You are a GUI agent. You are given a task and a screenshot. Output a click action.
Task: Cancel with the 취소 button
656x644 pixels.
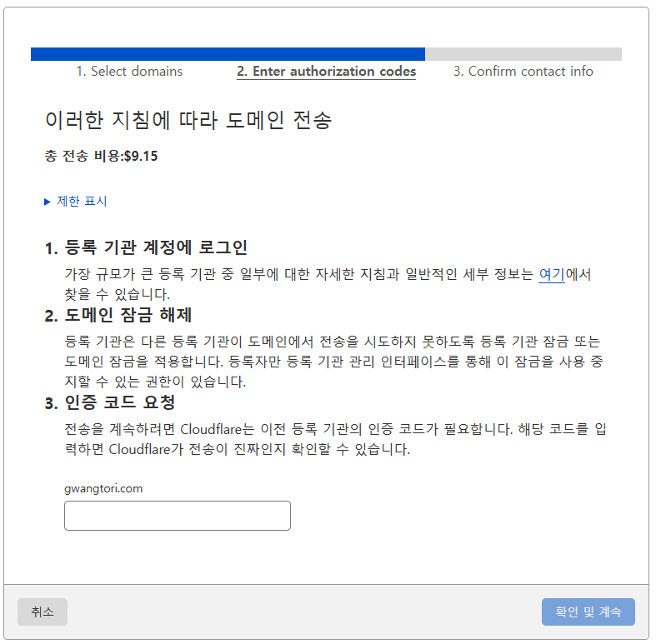43,612
